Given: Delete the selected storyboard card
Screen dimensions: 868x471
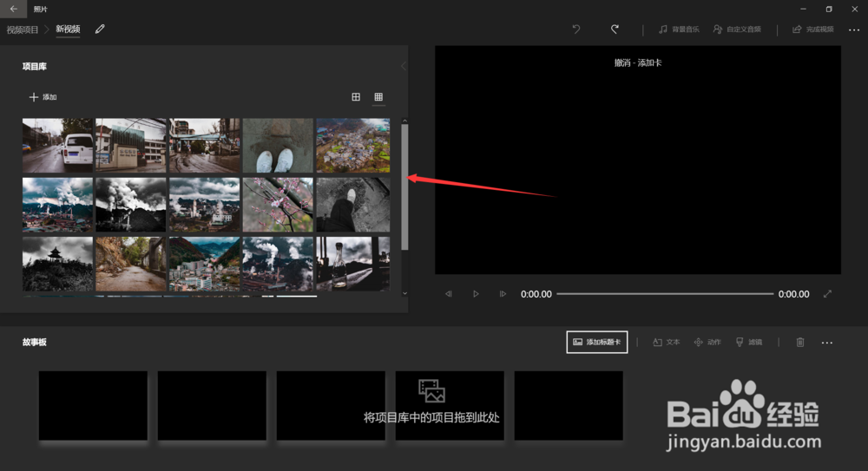Looking at the screenshot, I should tap(800, 342).
